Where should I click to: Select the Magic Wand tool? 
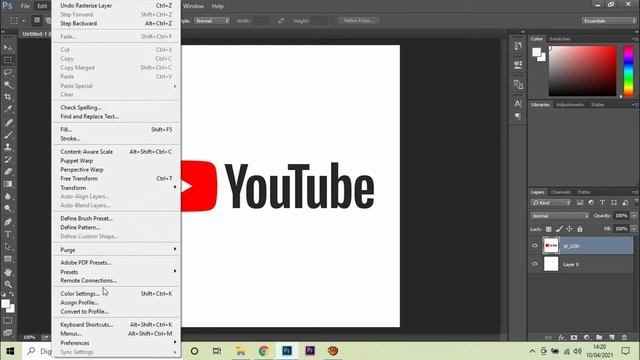pyautogui.click(x=8, y=85)
